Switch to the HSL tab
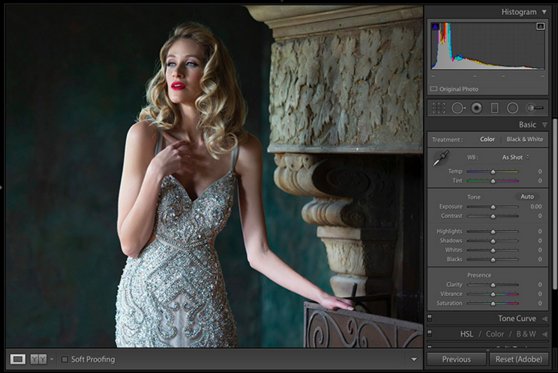Screen dimensions: 558x373 [467, 334]
